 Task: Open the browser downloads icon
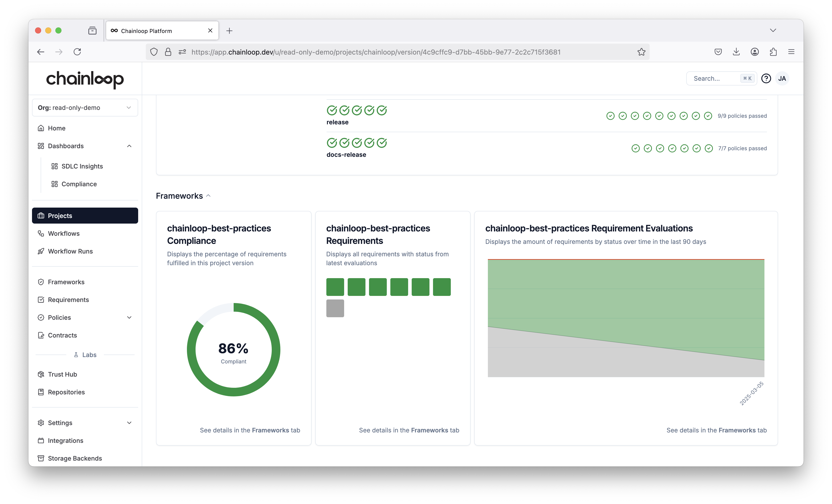736,52
